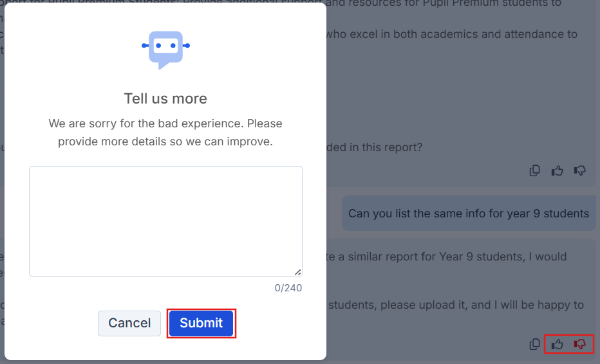Click the chatbot robot icon in the dialog
The height and width of the screenshot is (364, 600).
coord(165,48)
